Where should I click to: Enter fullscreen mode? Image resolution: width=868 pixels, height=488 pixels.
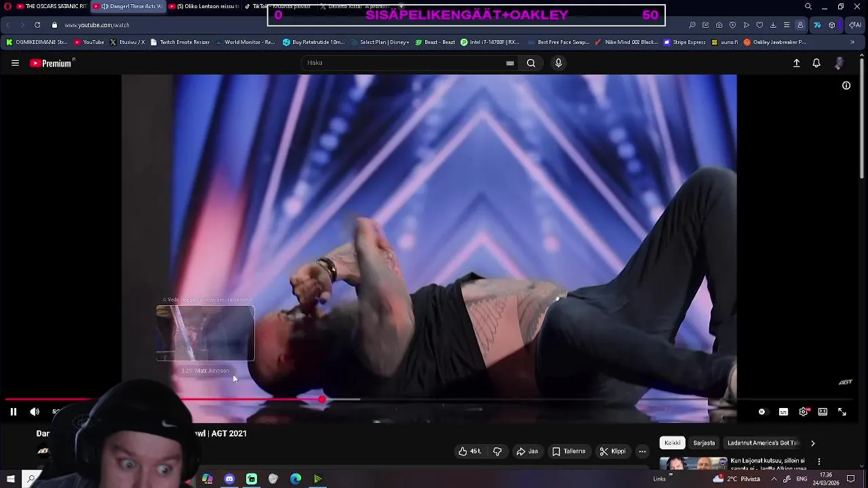(842, 411)
